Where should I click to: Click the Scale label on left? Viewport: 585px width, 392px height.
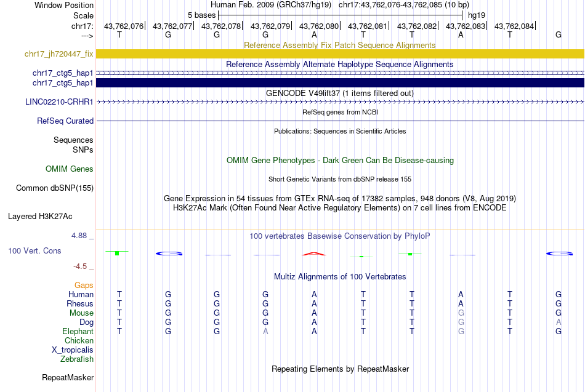click(83, 15)
